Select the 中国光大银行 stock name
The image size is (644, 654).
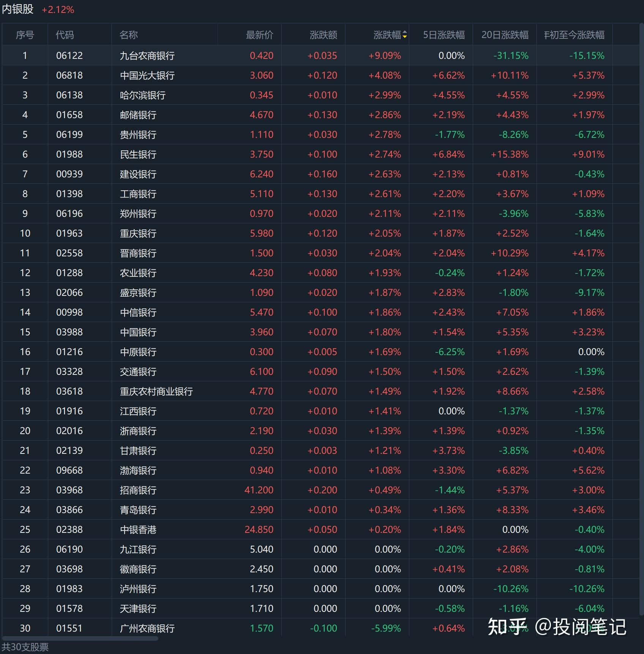tap(147, 75)
